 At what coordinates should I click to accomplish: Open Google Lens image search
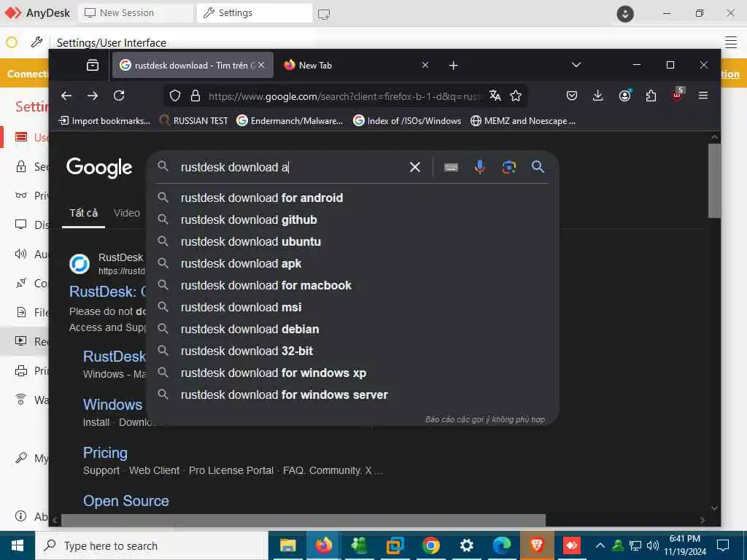click(x=508, y=167)
